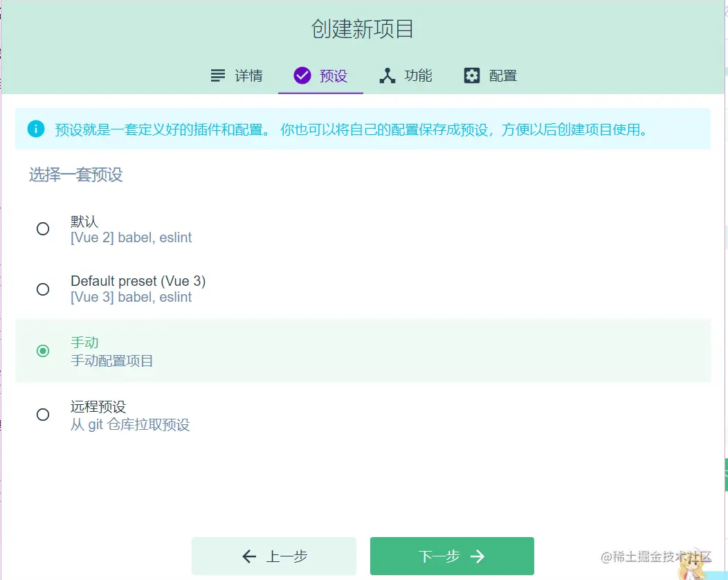The width and height of the screenshot is (728, 580).
Task: Click the left arrow icon on 上一步
Action: [x=249, y=556]
